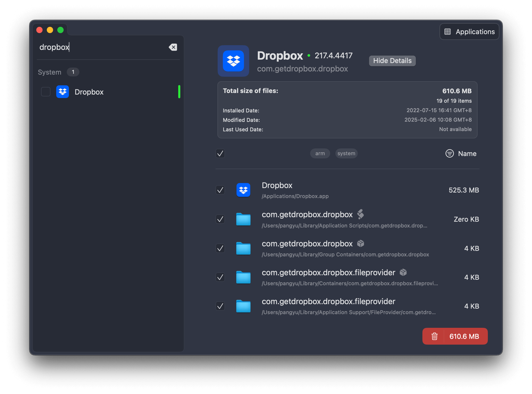This screenshot has width=532, height=394.
Task: Check the Dropbox checkbox in the sidebar
Action: 46,92
